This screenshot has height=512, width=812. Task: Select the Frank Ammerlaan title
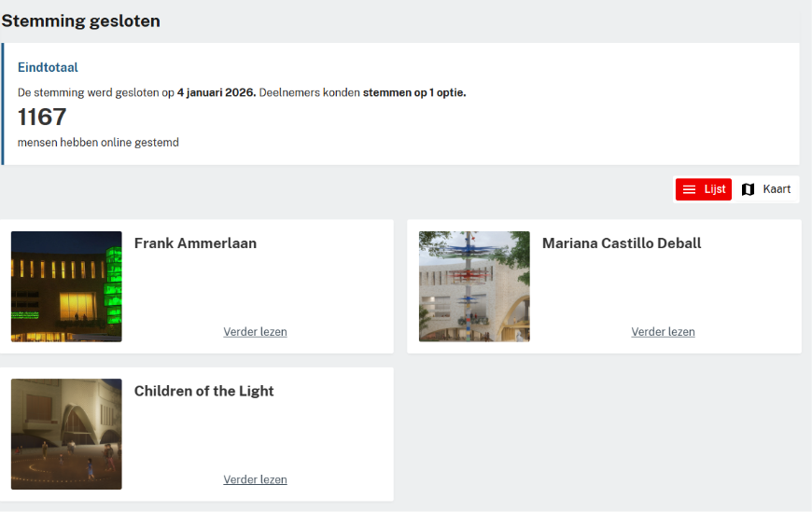click(x=195, y=243)
